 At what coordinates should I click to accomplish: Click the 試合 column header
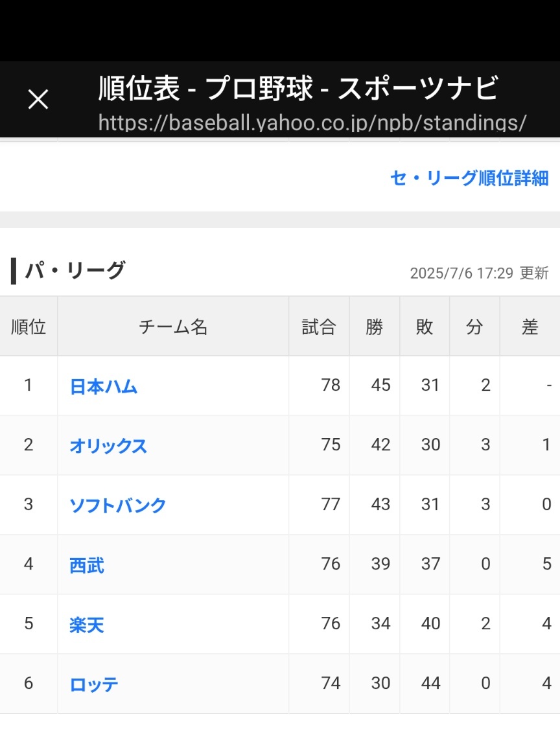(319, 327)
